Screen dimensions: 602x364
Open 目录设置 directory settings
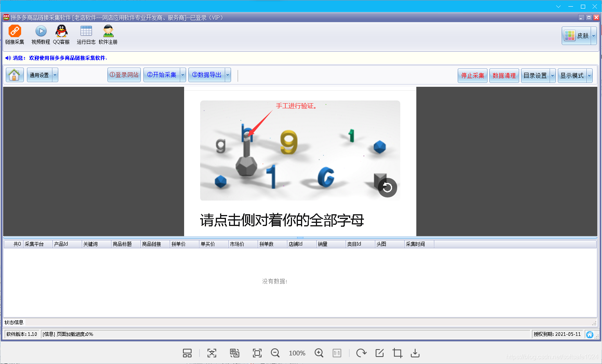pos(535,75)
